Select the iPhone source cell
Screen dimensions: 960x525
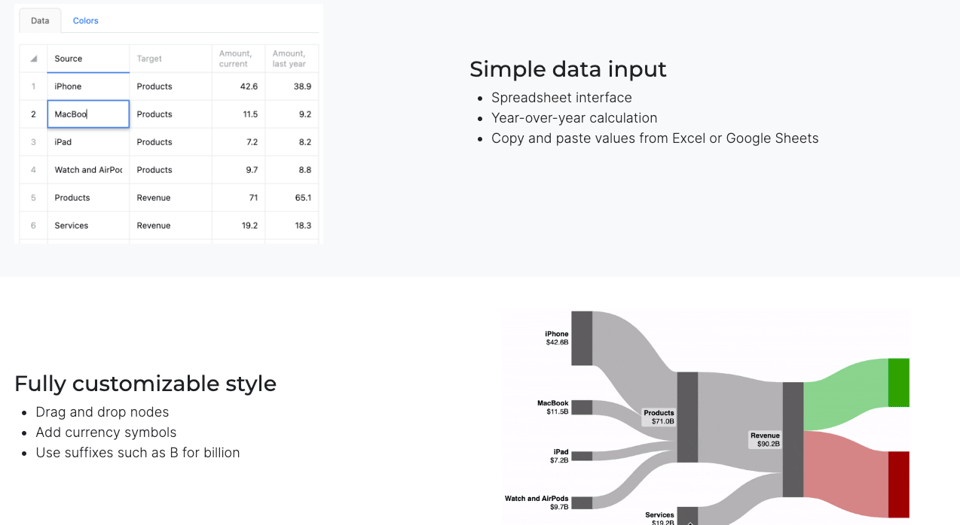click(x=88, y=87)
